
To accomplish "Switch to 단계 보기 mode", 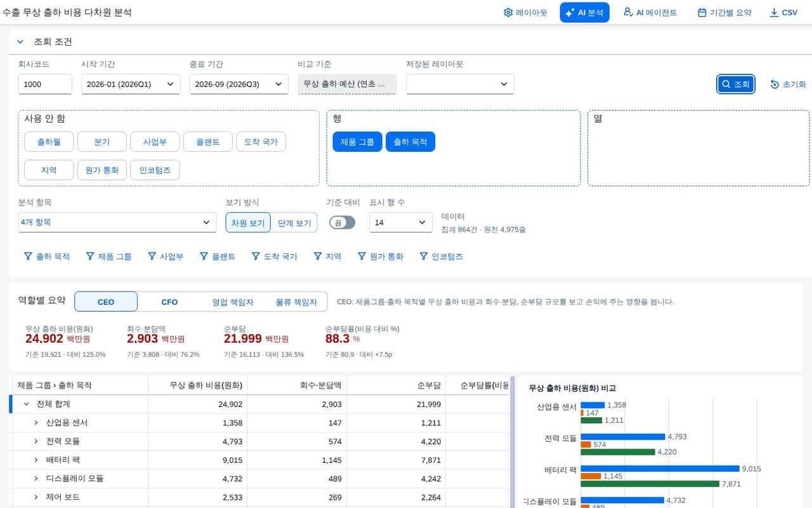I will pos(294,223).
